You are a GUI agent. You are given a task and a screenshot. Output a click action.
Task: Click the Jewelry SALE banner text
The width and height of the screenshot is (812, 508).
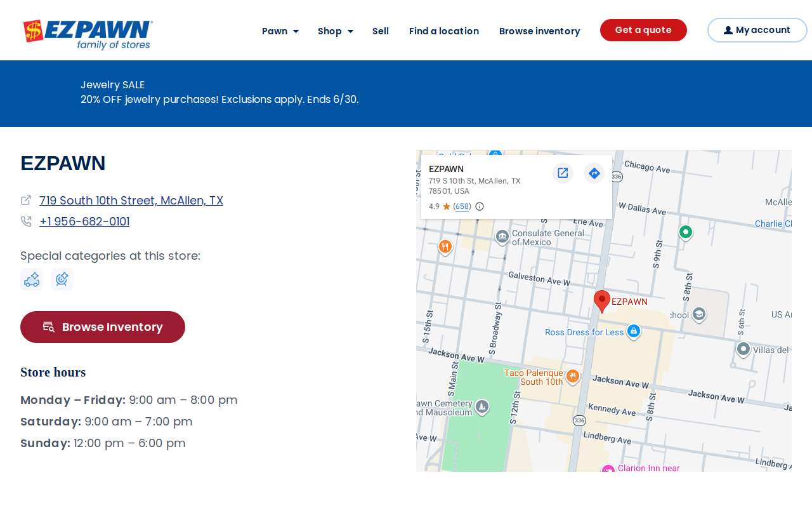point(112,85)
